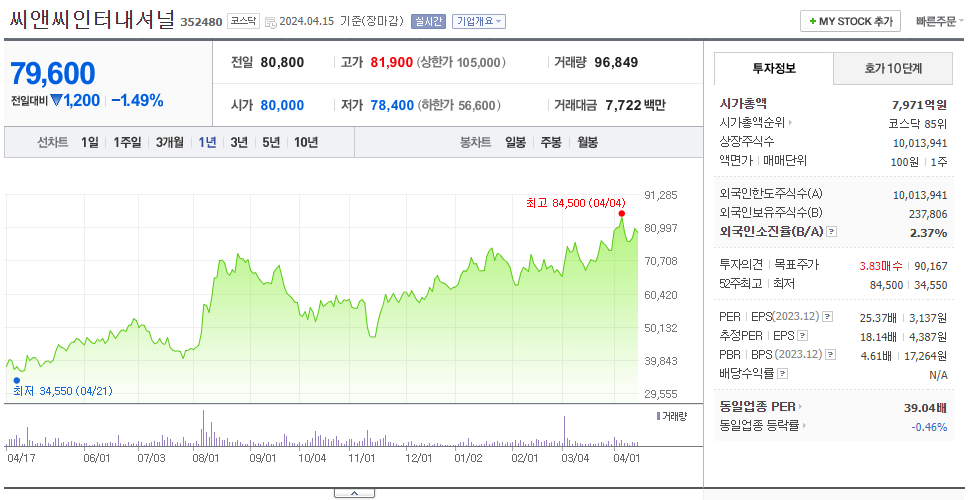Click the 씨앤씨인터내셔널 stock name heading
968x500 pixels.
pyautogui.click(x=92, y=20)
